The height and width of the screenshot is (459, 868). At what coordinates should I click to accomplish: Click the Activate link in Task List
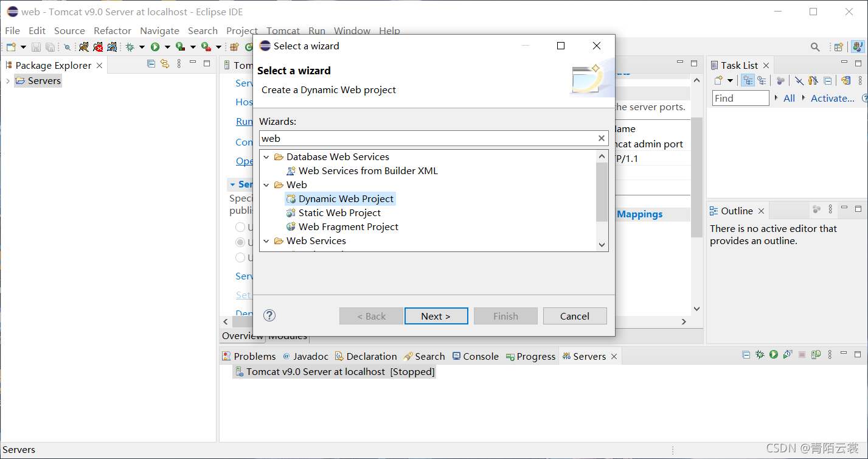point(832,98)
